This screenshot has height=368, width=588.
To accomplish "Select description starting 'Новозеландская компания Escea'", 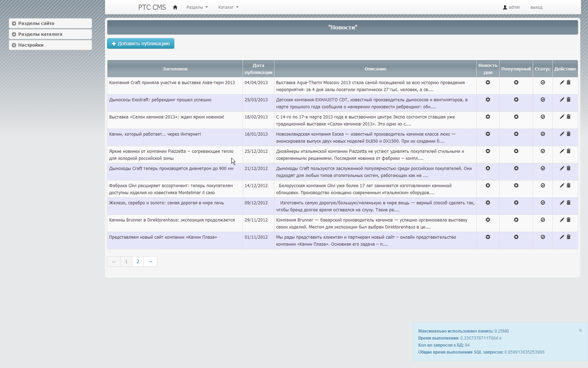I will click(375, 137).
